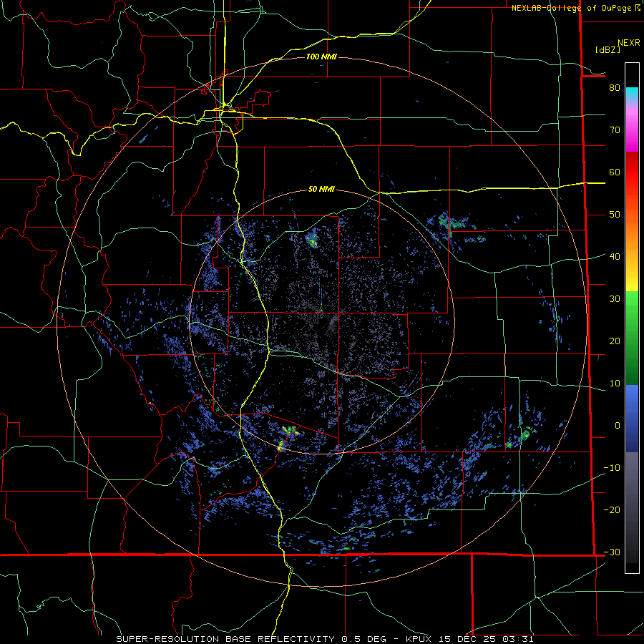Click the "[dBZ]" units label

tap(608, 49)
